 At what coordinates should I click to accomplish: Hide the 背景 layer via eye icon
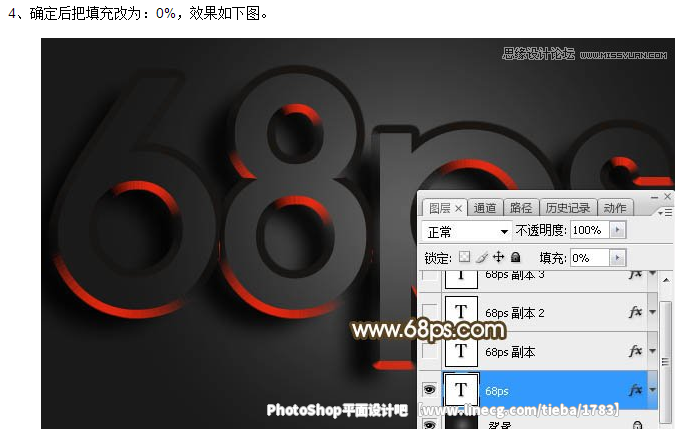pos(429,425)
